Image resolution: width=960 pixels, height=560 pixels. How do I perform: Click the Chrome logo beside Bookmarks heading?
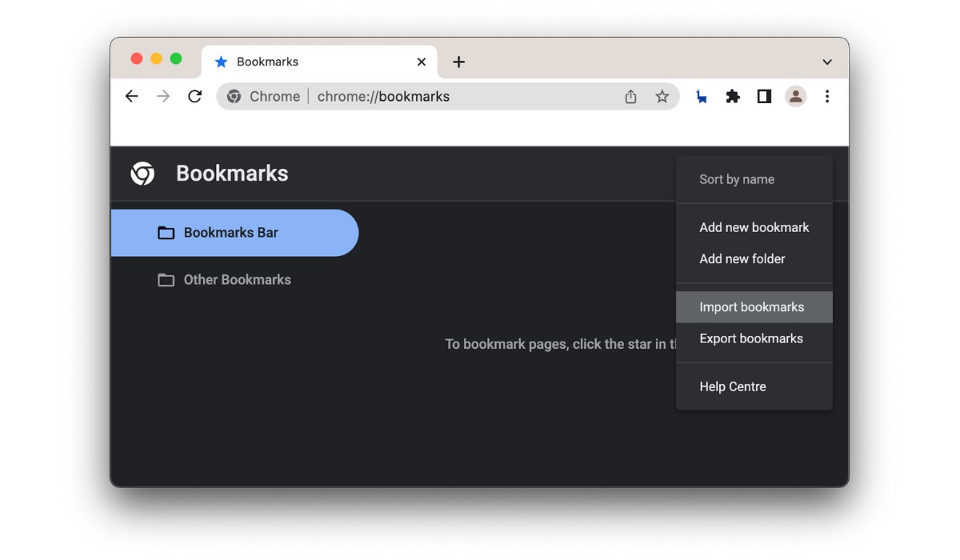142,174
